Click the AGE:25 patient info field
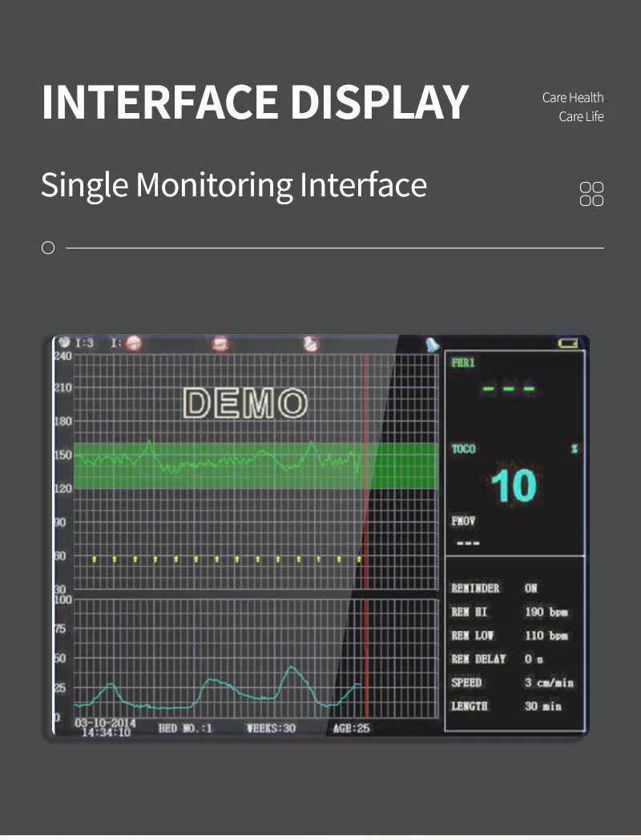 click(x=351, y=728)
